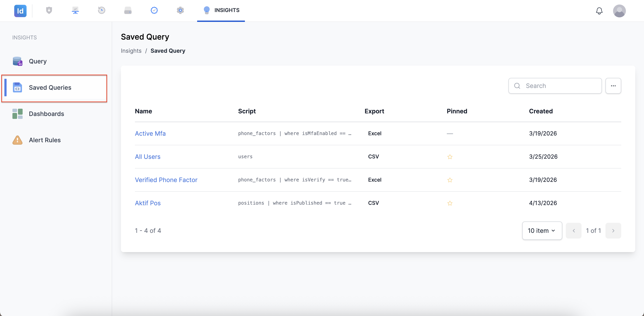This screenshot has width=644, height=316.
Task: Go to Insights breadcrumb link
Action: (131, 51)
